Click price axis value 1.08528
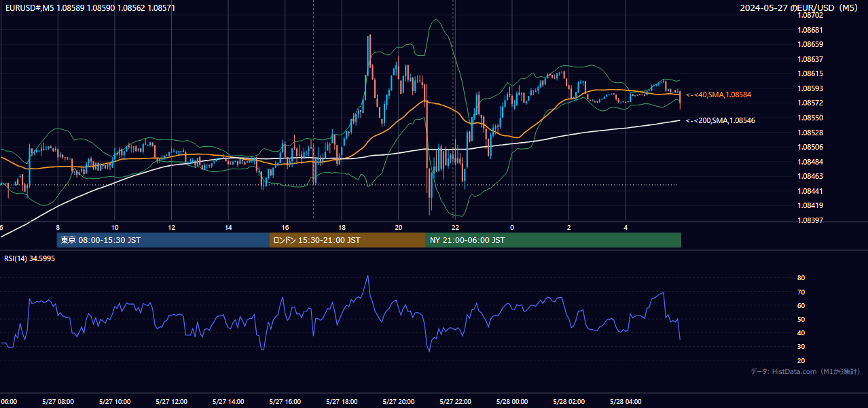Viewport: 868px width, 408px height. pyautogui.click(x=810, y=133)
